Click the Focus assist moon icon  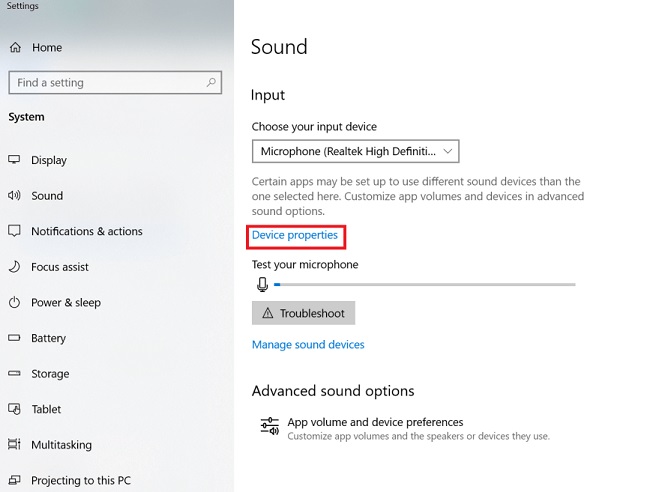point(14,267)
